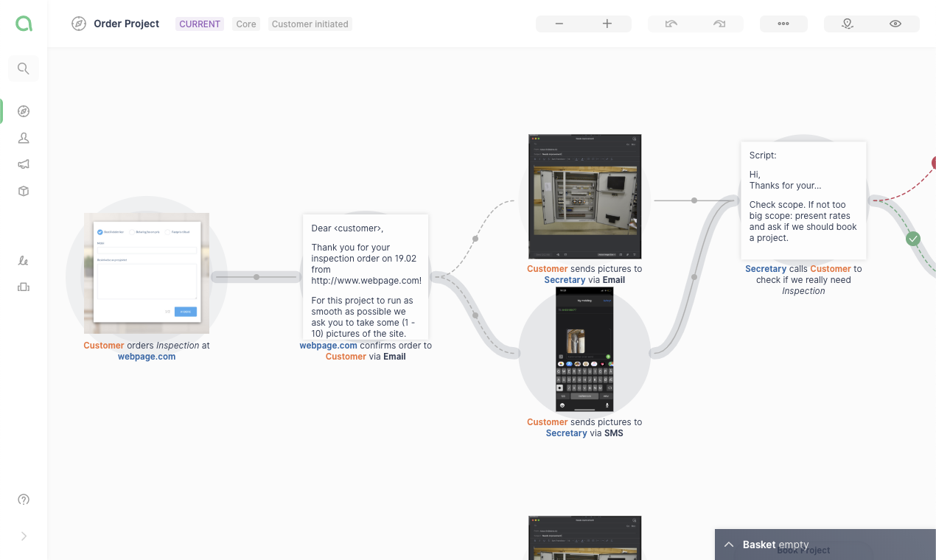
Task: Zoom in with the plus button
Action: click(607, 24)
